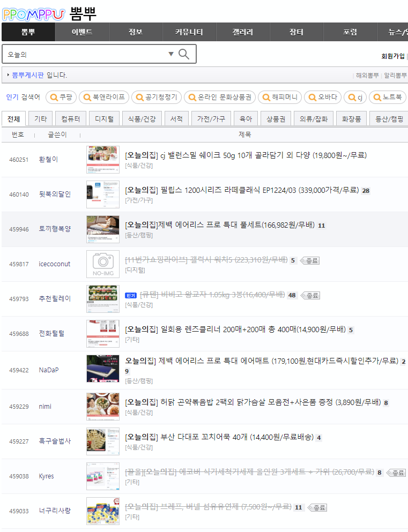Click the search magnifier icon
Viewport: 408px width, 532px height.
pyautogui.click(x=184, y=54)
